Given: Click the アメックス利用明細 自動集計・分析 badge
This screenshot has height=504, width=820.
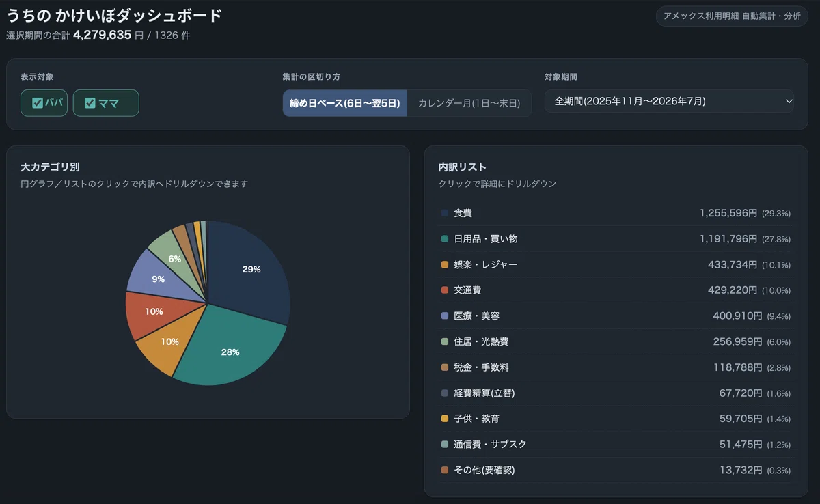Looking at the screenshot, I should point(732,16).
